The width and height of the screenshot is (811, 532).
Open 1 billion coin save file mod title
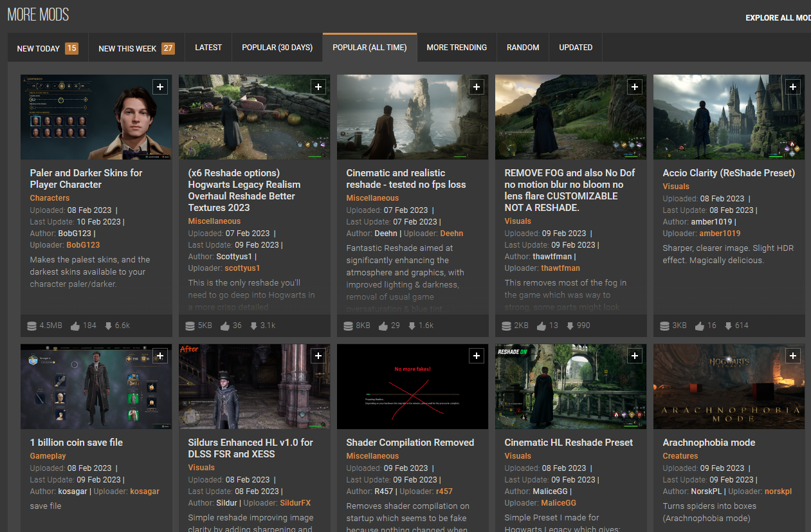76,443
